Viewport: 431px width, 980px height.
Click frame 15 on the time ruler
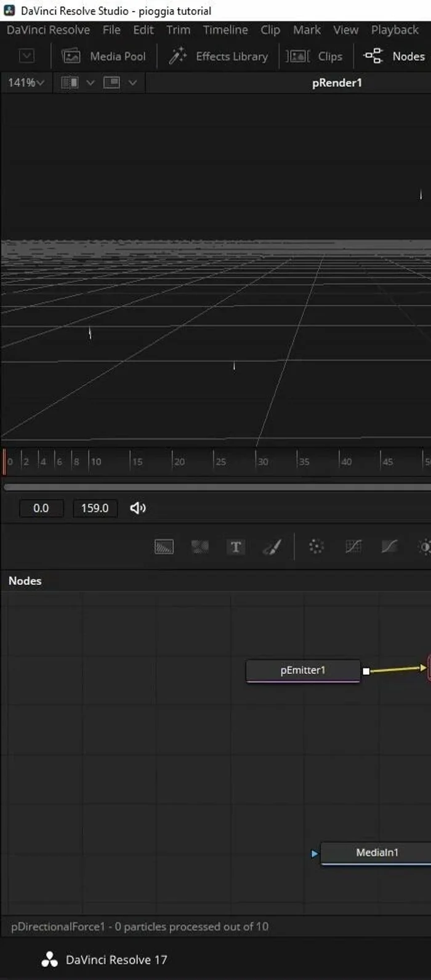click(137, 461)
